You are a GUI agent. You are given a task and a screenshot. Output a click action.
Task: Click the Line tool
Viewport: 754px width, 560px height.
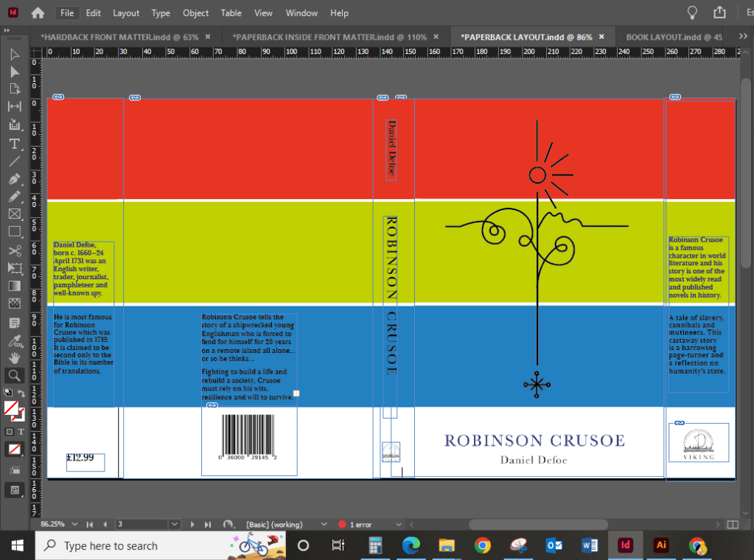point(14,161)
